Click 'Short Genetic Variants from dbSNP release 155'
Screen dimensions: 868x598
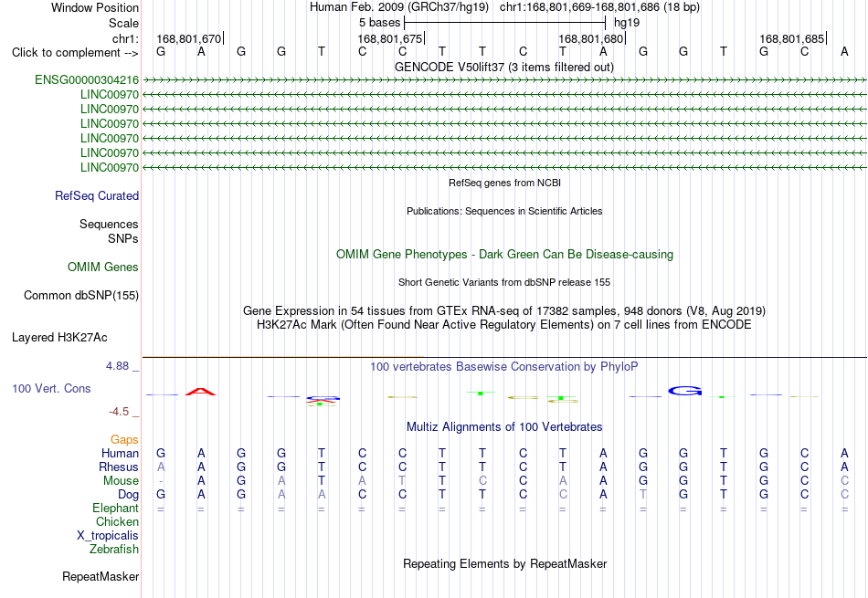pyautogui.click(x=504, y=282)
